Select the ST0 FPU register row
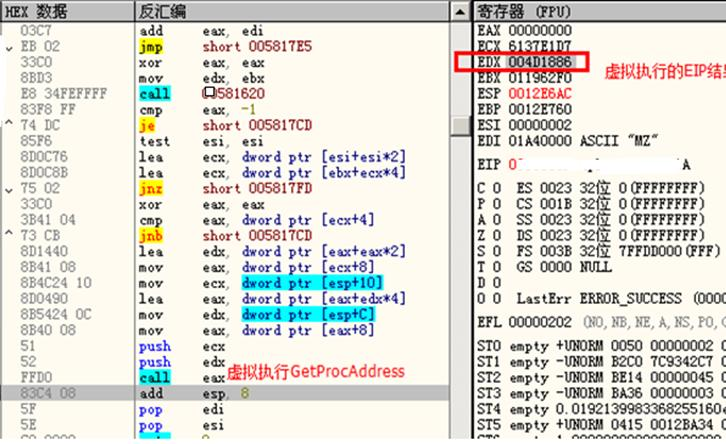This screenshot has height=444, width=726. point(601,346)
